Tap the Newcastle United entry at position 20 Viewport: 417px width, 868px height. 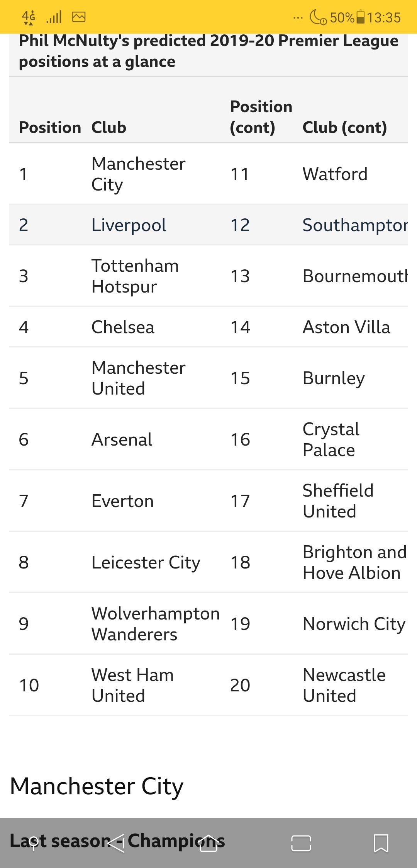point(344,685)
